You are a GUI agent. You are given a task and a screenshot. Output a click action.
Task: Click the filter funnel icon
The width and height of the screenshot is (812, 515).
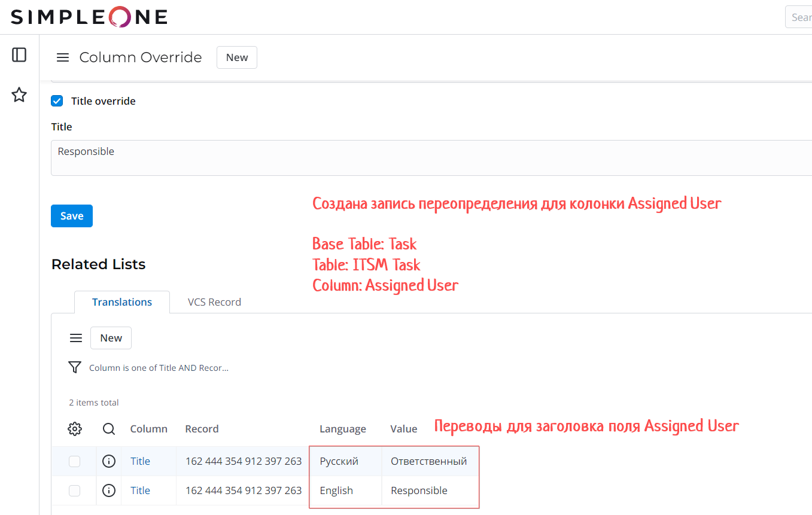75,367
